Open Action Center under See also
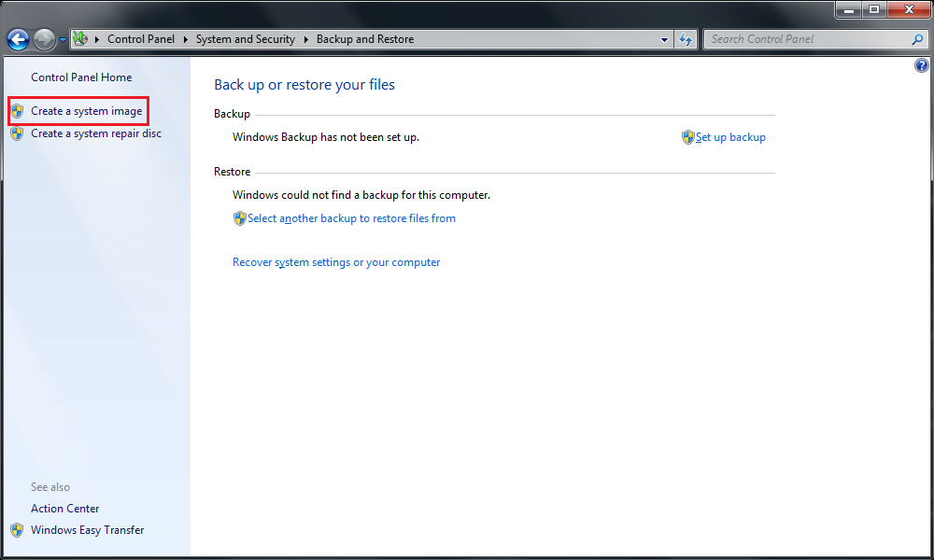Screen dimensions: 934x560 click(x=65, y=509)
